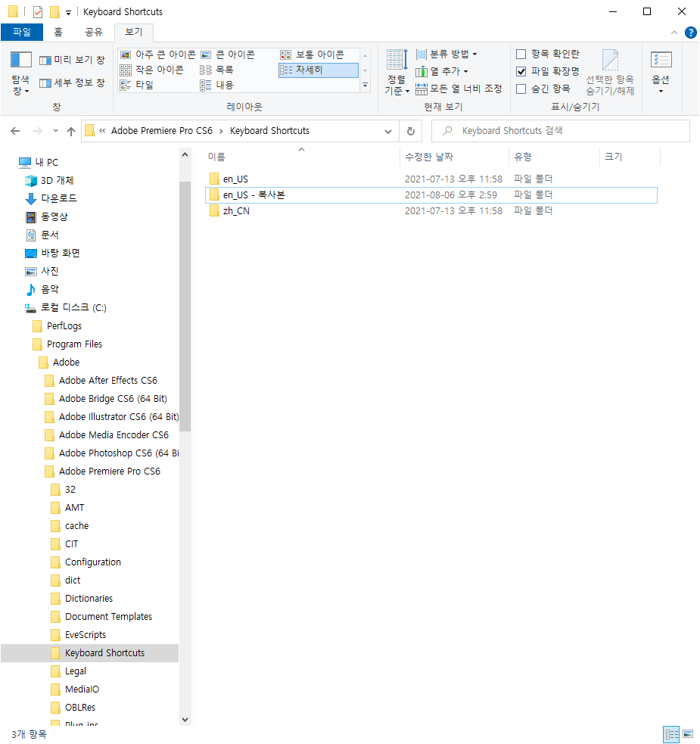Screen dimensions: 700x744
Task: Toggle the 세부 정보 창 details pane
Action: click(72, 82)
